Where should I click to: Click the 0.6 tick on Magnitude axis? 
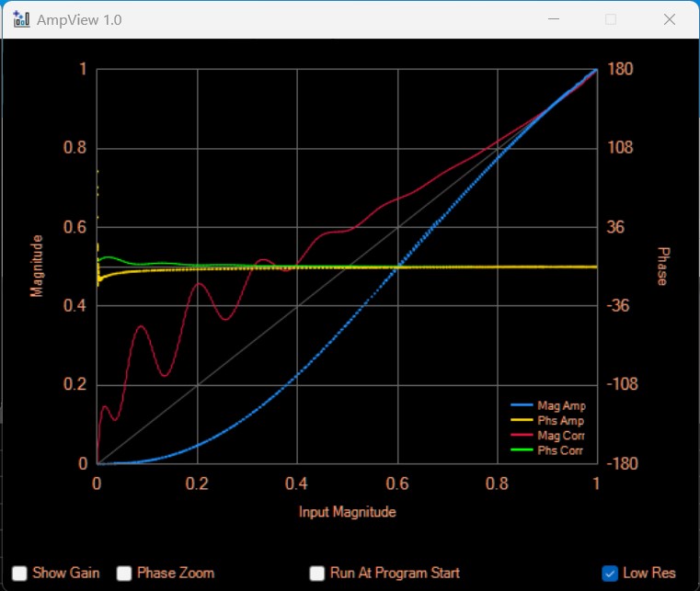75,227
